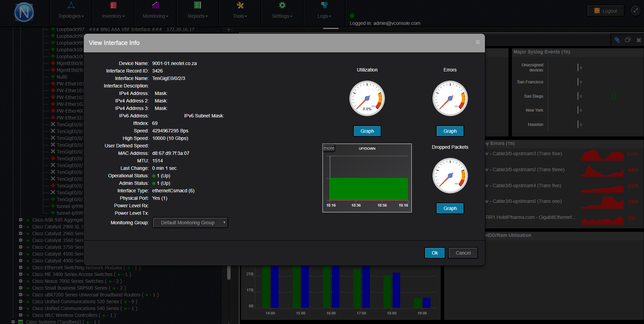Open the Monitoring Group dropdown
The width and height of the screenshot is (644, 324).
tap(190, 223)
